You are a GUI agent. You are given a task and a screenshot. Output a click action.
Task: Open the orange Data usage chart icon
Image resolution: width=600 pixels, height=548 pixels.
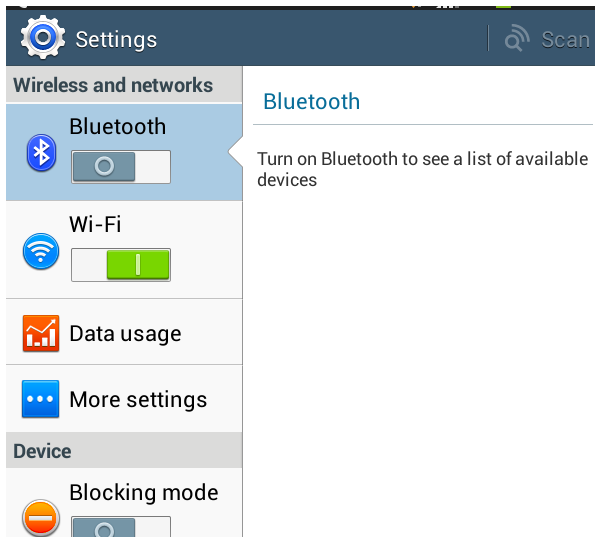coord(41,333)
